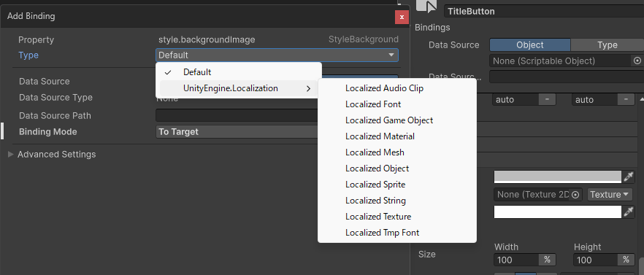Viewport: 644px width, 275px height.
Task: Click the eyedropper icon beside the white color field
Action: coord(629,212)
